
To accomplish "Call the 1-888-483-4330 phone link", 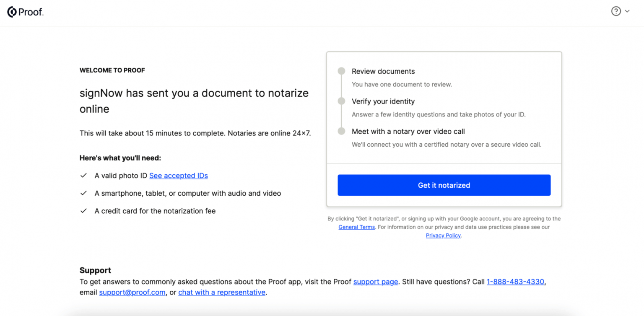I will point(515,282).
